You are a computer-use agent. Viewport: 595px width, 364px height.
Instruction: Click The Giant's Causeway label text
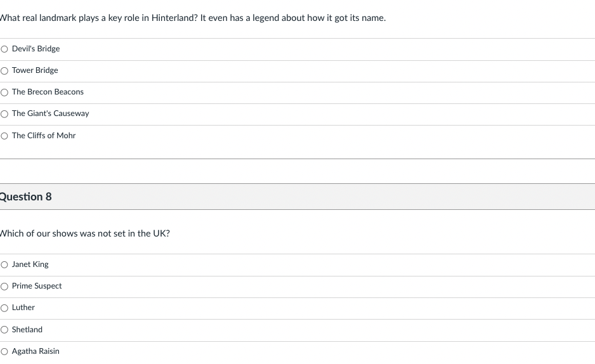[51, 114]
